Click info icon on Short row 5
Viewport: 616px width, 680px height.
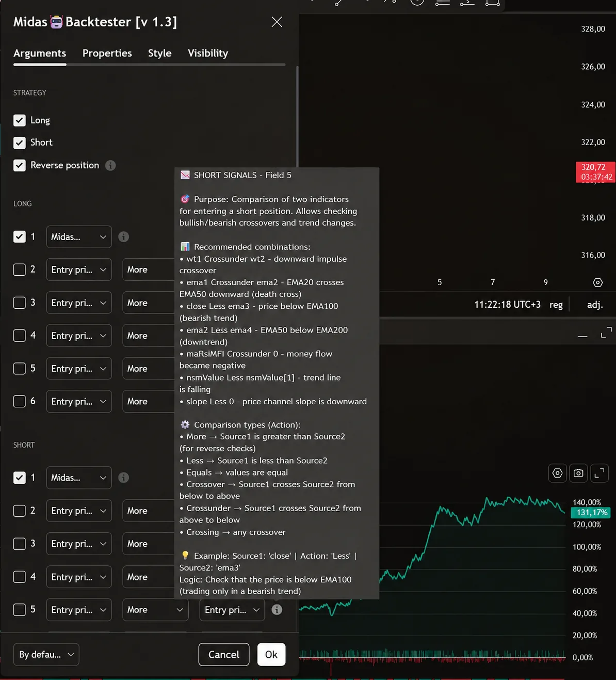[x=277, y=610]
